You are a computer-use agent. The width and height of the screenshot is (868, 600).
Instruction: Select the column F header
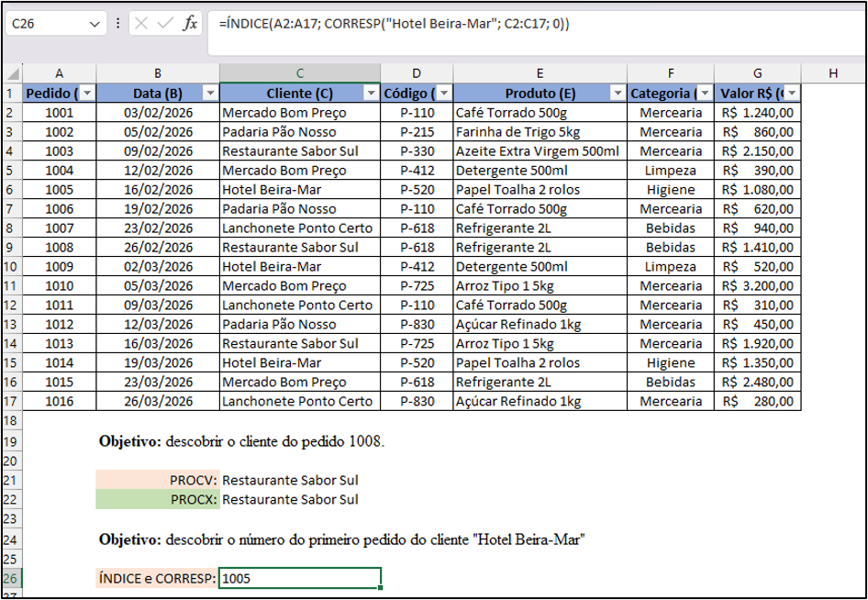[x=671, y=73]
